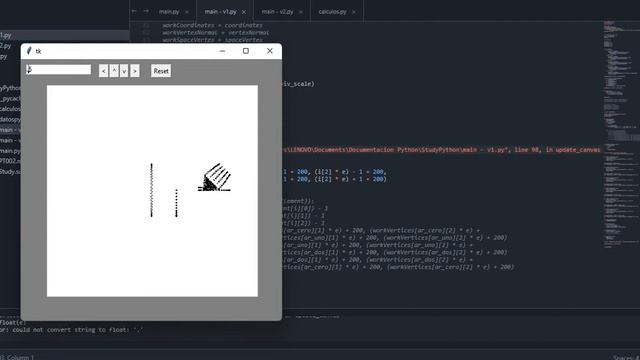The image size is (640, 360).
Task: Click the '<' left arrow button
Action: [x=103, y=71]
